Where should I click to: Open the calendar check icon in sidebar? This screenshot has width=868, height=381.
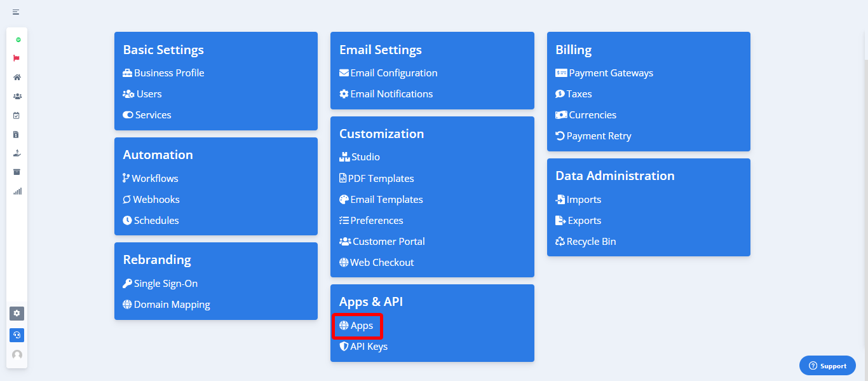[x=17, y=116]
